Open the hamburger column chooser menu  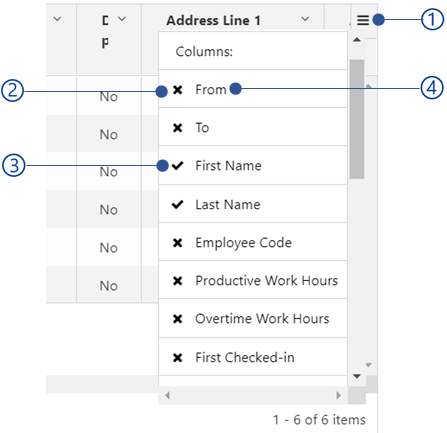click(x=363, y=20)
